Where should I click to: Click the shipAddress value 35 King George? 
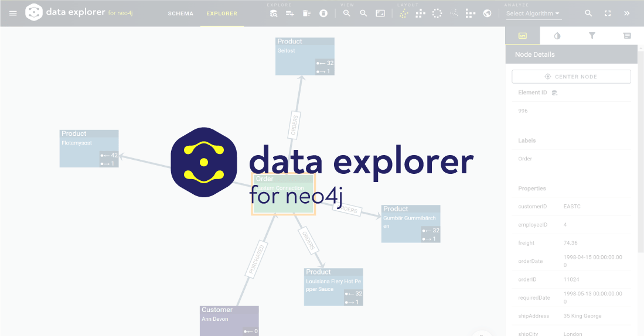click(582, 316)
